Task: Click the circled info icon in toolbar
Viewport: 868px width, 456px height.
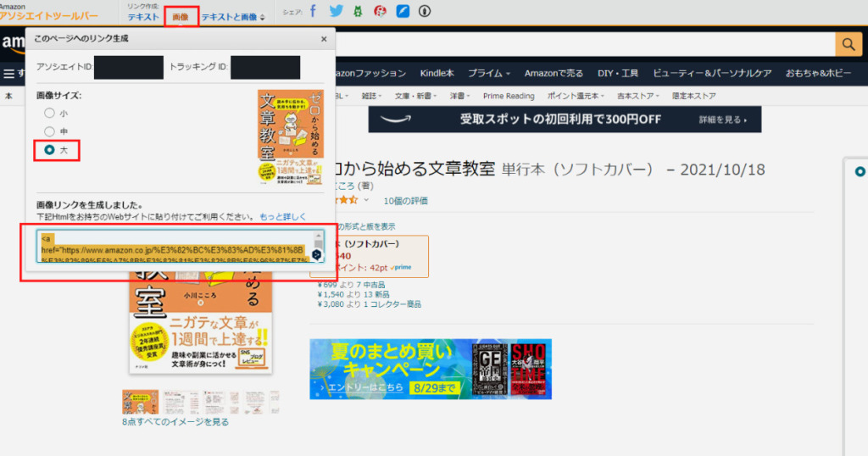Action: 425,11
